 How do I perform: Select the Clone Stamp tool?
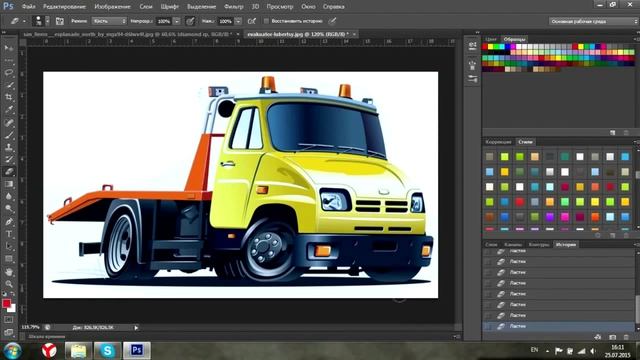point(9,147)
